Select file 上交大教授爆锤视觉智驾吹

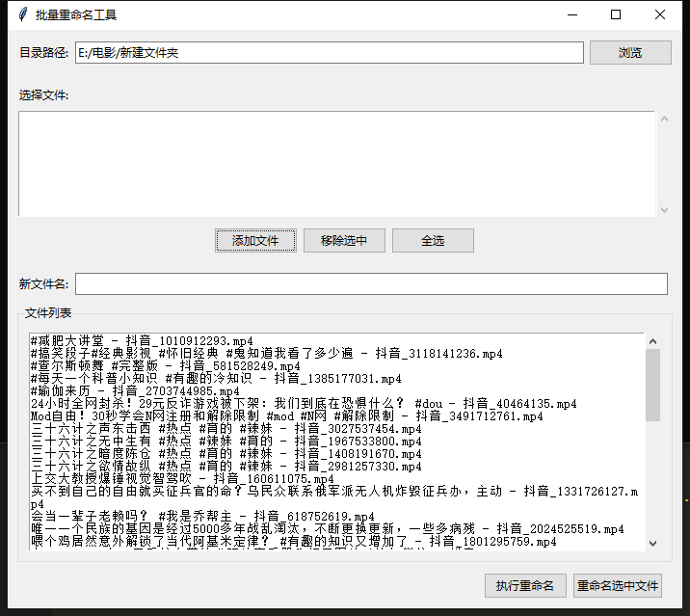[182, 479]
